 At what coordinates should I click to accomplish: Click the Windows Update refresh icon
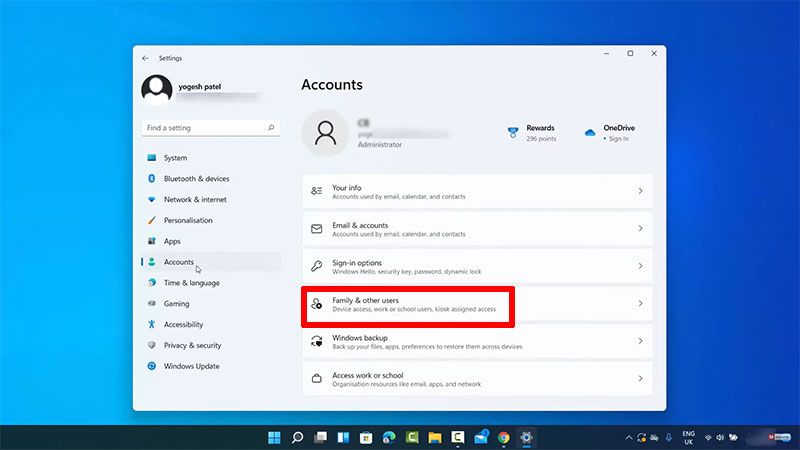click(x=152, y=366)
